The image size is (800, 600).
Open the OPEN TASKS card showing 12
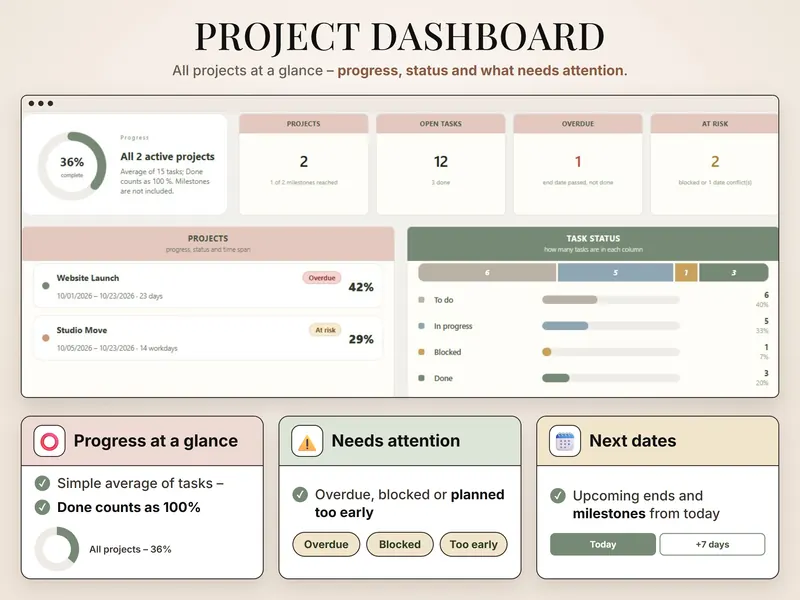(441, 164)
